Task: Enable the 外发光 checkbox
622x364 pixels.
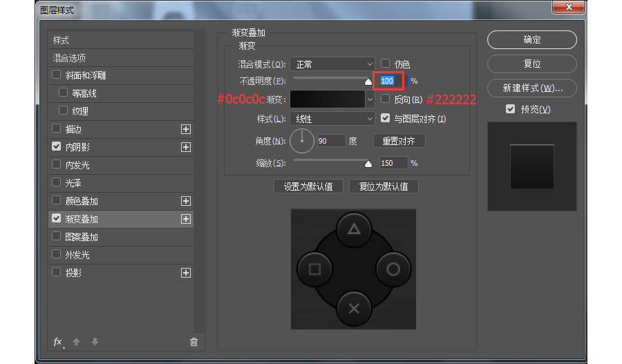Action: (x=57, y=254)
